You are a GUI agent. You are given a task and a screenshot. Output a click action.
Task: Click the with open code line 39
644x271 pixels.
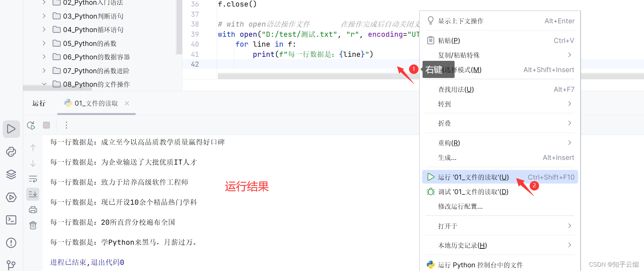(x=319, y=34)
